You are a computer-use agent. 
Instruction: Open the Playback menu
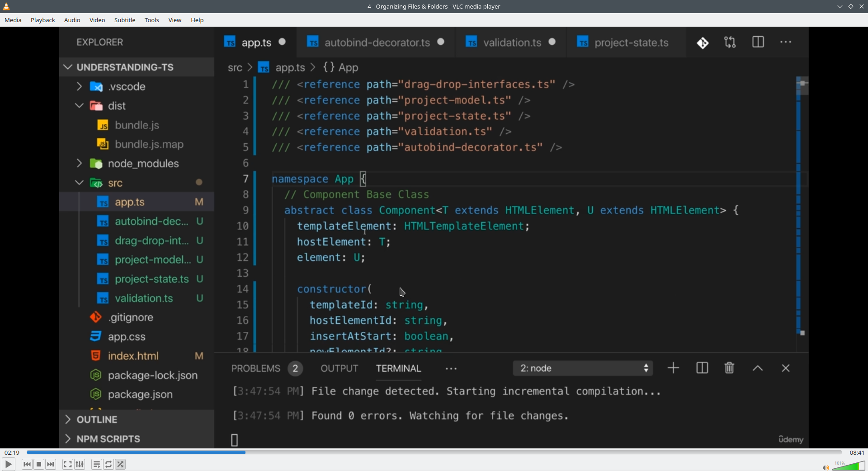click(43, 20)
